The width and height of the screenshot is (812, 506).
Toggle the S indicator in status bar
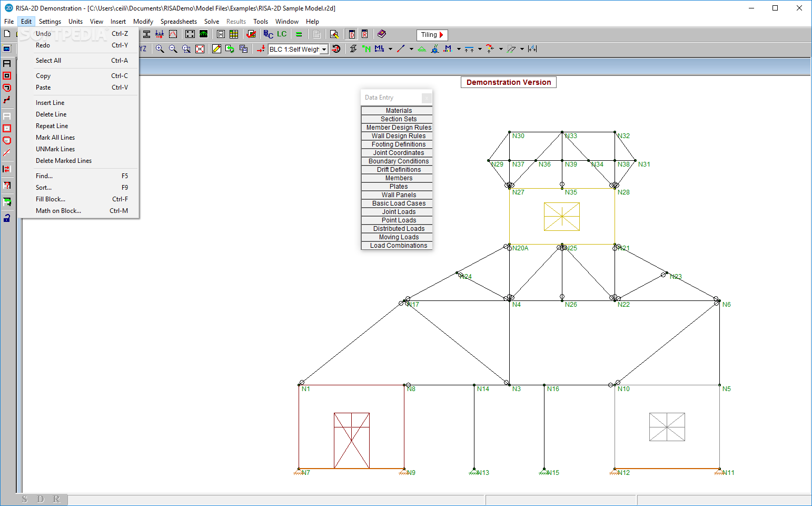coord(24,499)
